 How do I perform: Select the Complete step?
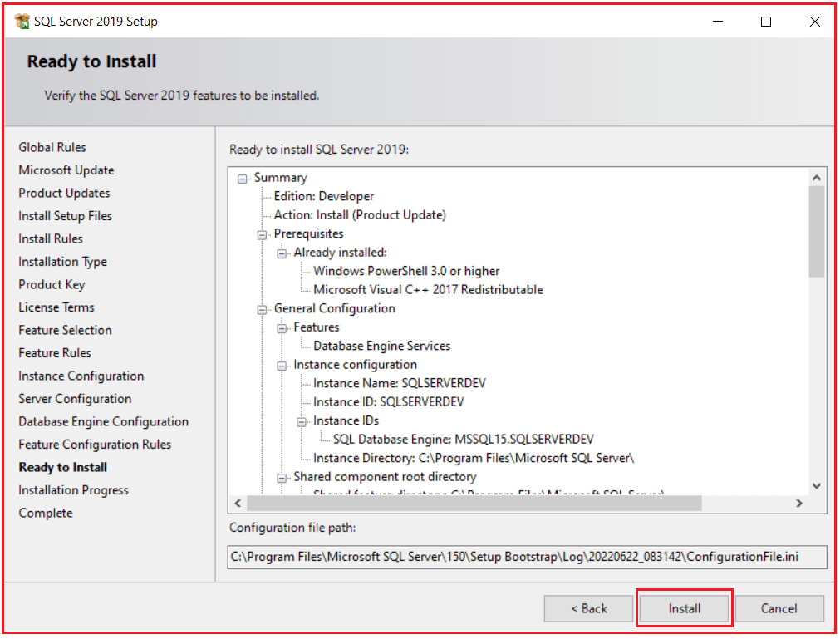pyautogui.click(x=46, y=514)
